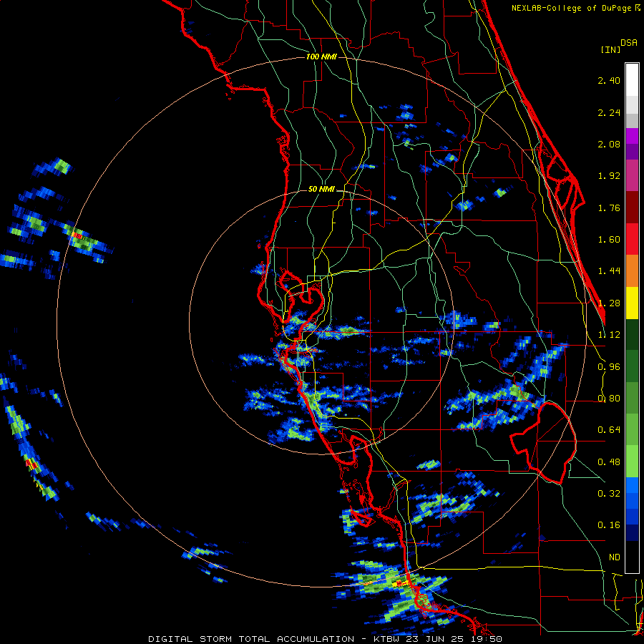Click the ND legend label
Image resolution: width=644 pixels, height=644 pixels.
pos(615,557)
